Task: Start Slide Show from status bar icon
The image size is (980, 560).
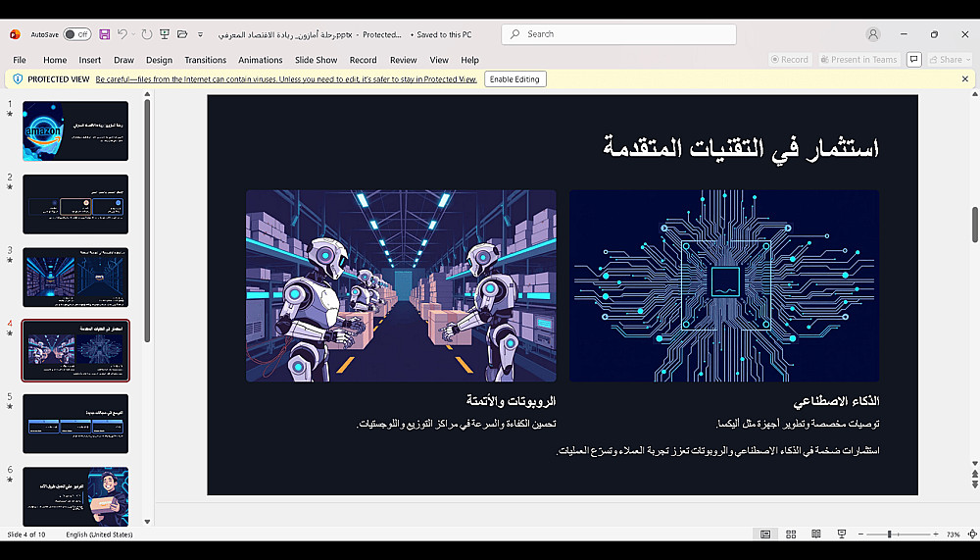Action: (842, 535)
